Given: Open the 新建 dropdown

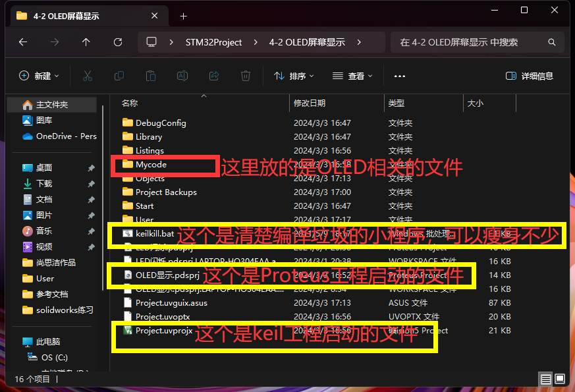Looking at the screenshot, I should 39,76.
